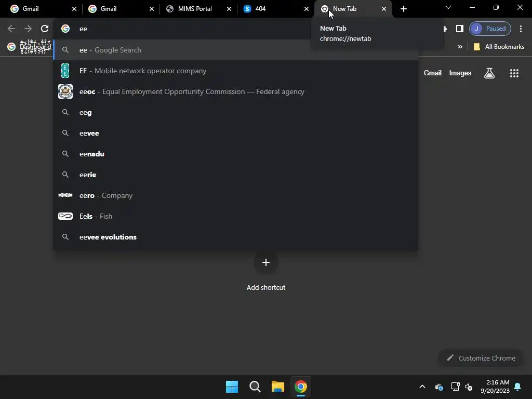The width and height of the screenshot is (532, 399).
Task: Open the Images link
Action: point(460,73)
